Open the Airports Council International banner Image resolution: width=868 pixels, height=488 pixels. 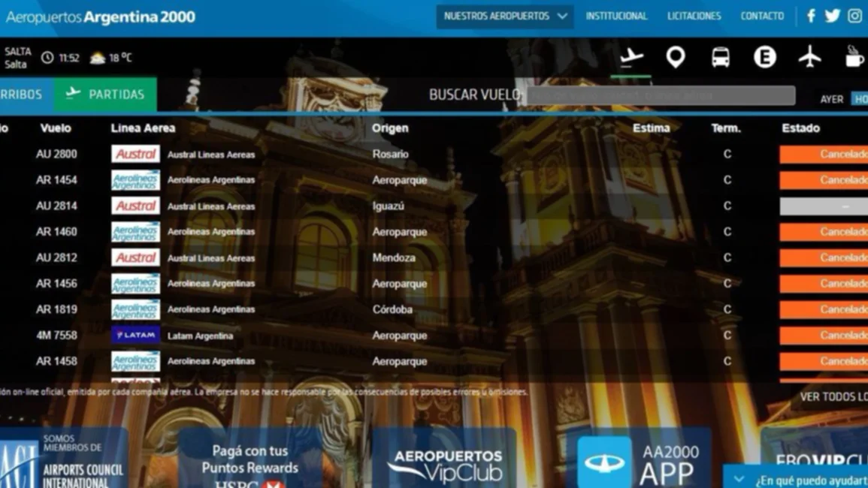coord(63,459)
